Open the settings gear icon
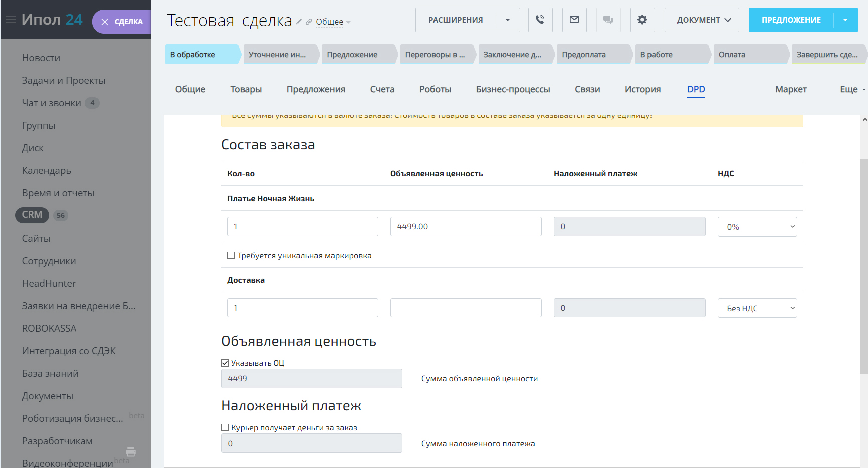The width and height of the screenshot is (868, 468). tap(642, 20)
